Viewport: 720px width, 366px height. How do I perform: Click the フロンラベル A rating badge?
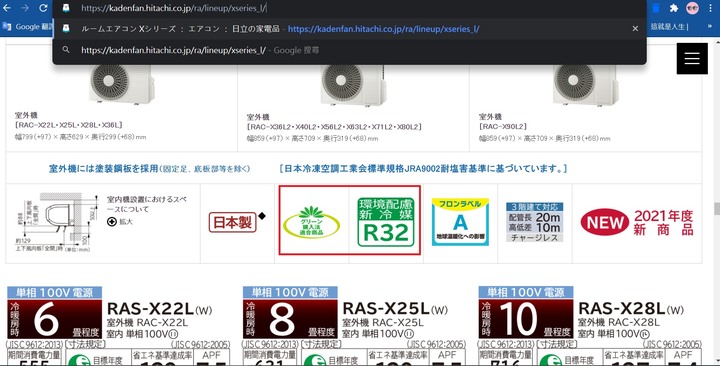pos(461,222)
